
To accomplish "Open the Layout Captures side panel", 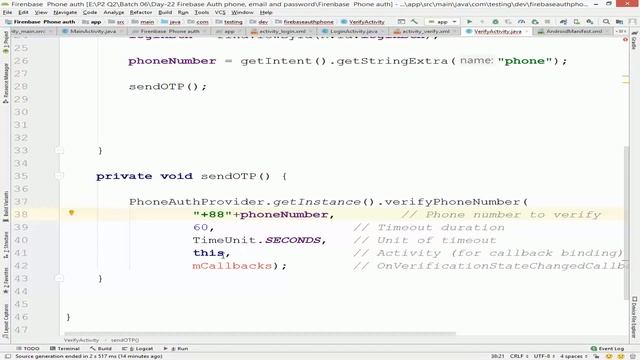I will click(x=6, y=320).
